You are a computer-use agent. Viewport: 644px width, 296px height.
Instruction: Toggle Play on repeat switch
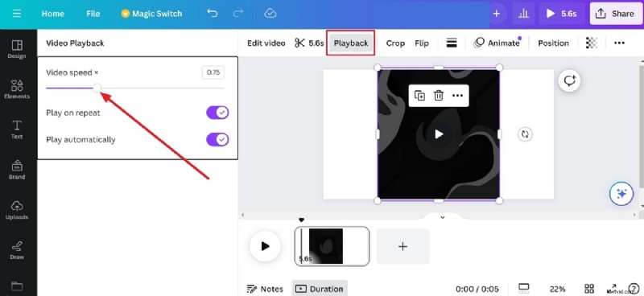click(x=217, y=113)
